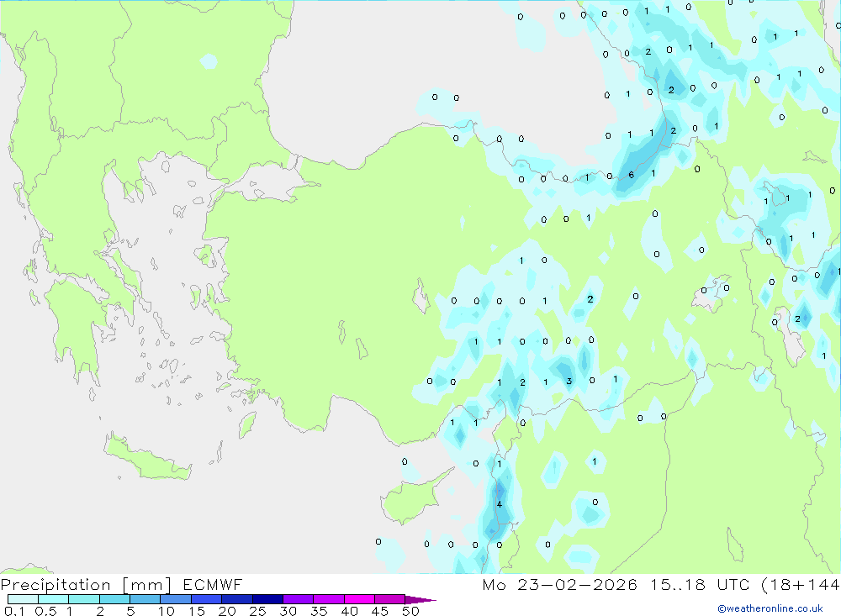Select the legend label '10'
The height and width of the screenshot is (616, 841).
click(x=167, y=611)
